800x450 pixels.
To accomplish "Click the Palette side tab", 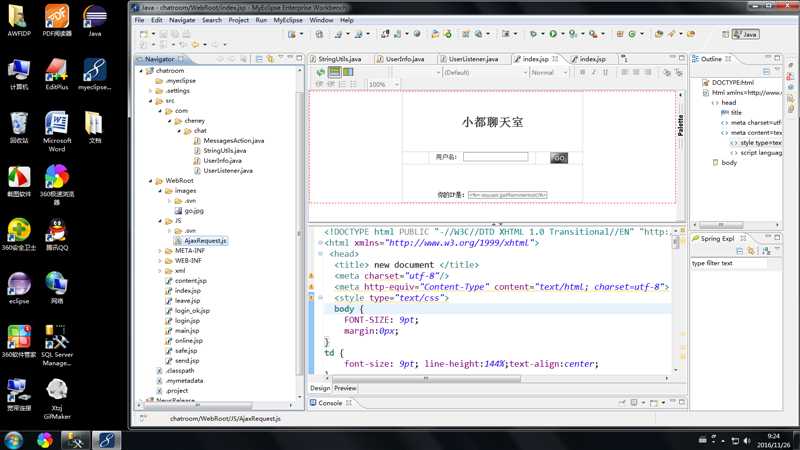I will point(680,126).
